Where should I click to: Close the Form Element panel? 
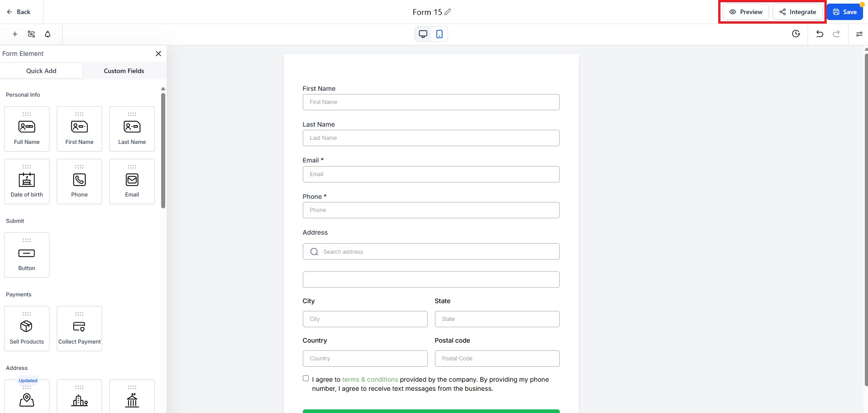(x=158, y=54)
